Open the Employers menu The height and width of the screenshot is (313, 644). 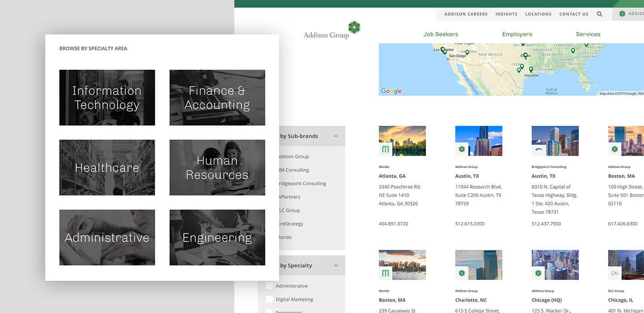(517, 34)
